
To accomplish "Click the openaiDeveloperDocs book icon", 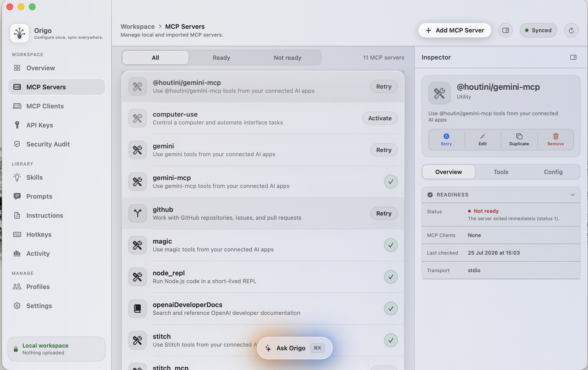I will tap(138, 309).
